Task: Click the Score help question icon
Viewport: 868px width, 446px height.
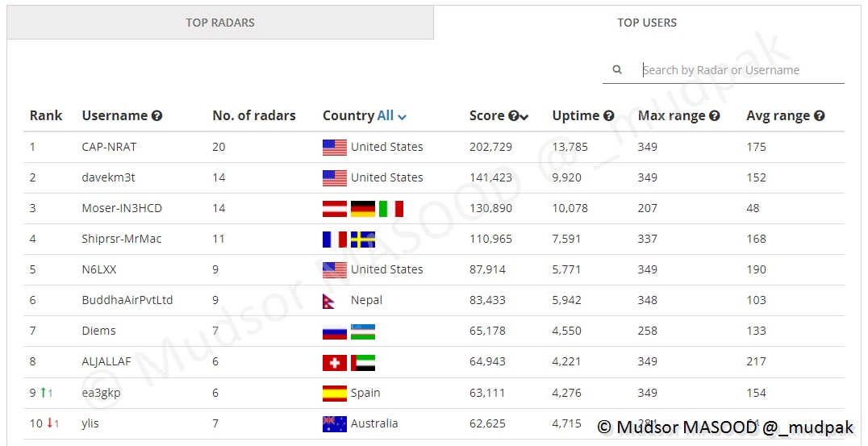Action: point(513,116)
